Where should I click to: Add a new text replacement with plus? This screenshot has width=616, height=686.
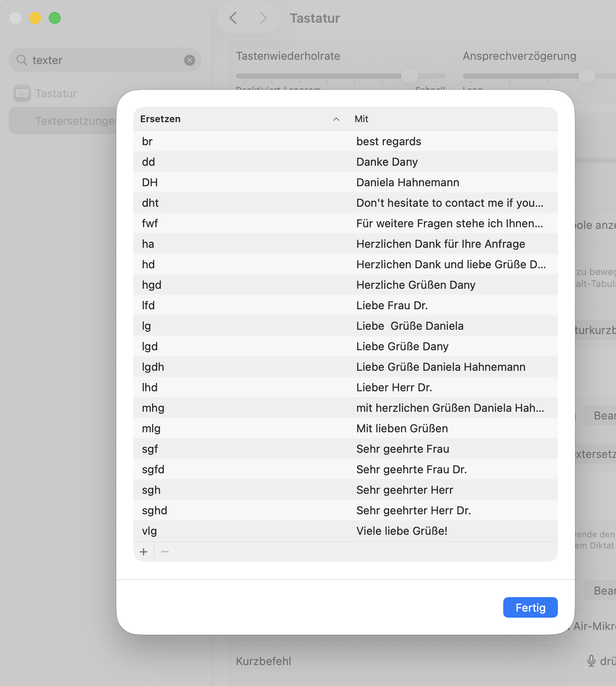tap(144, 552)
